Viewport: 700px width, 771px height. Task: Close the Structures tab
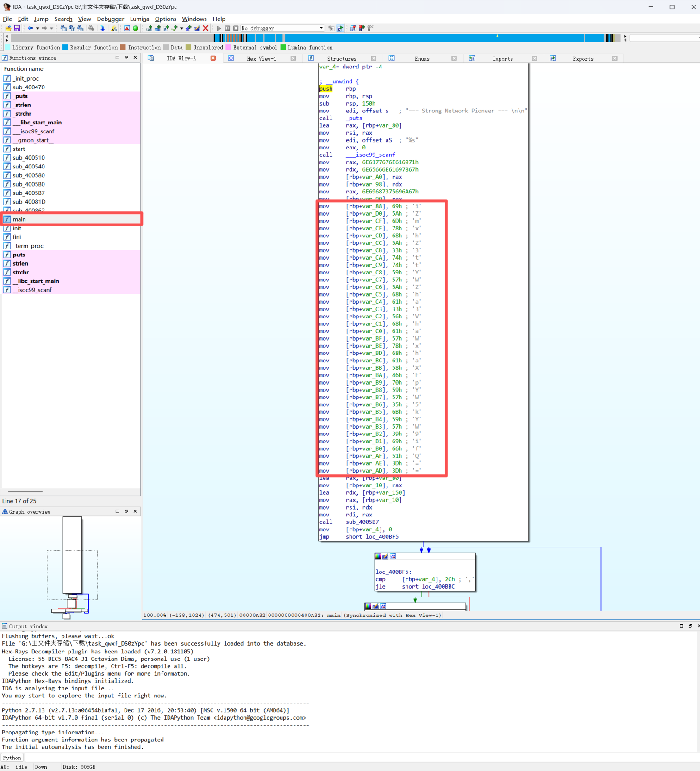[374, 58]
